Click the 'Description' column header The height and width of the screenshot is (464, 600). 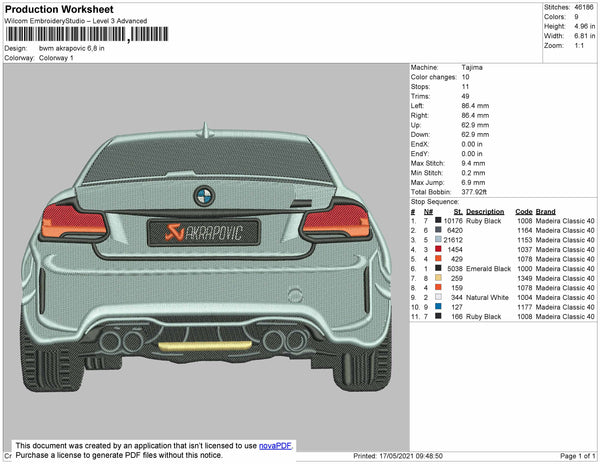coord(485,212)
